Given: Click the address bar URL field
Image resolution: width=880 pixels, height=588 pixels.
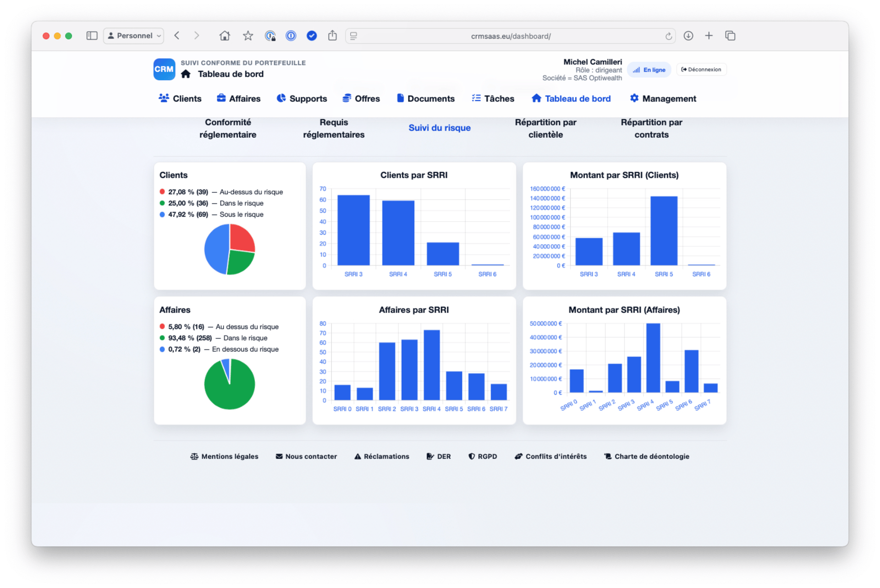Looking at the screenshot, I should (x=510, y=36).
